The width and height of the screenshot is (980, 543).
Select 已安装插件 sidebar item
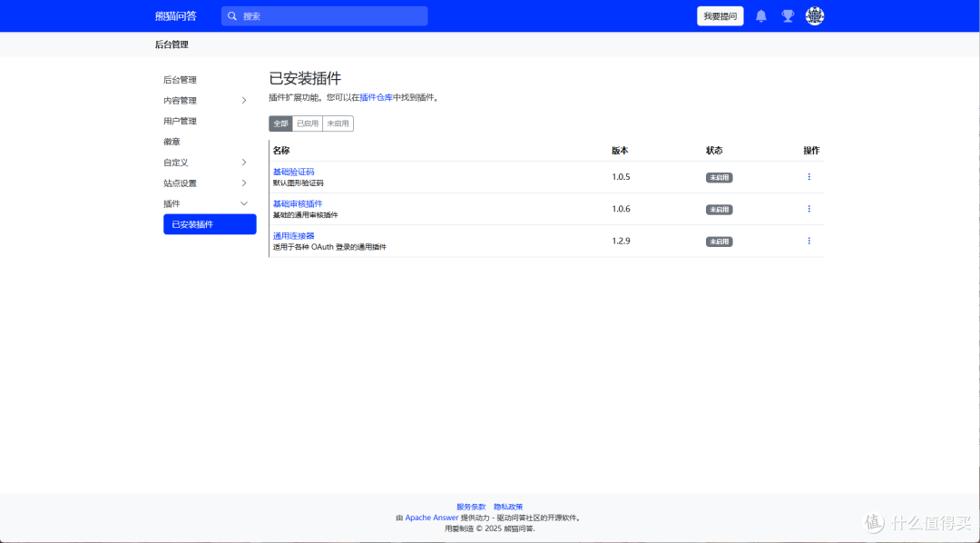(x=210, y=224)
